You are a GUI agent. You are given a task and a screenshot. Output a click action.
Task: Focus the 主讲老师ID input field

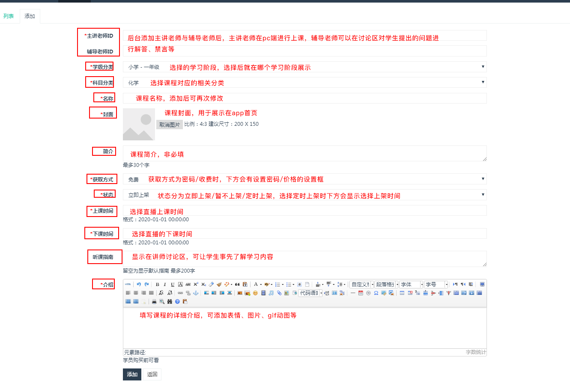(x=304, y=35)
